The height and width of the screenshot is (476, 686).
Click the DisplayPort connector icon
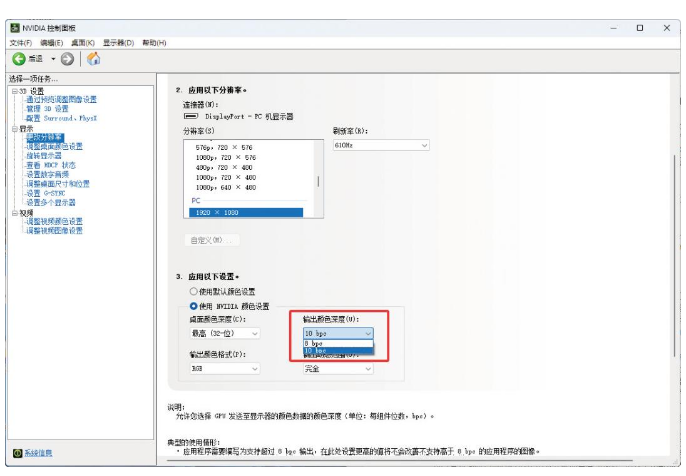click(190, 116)
